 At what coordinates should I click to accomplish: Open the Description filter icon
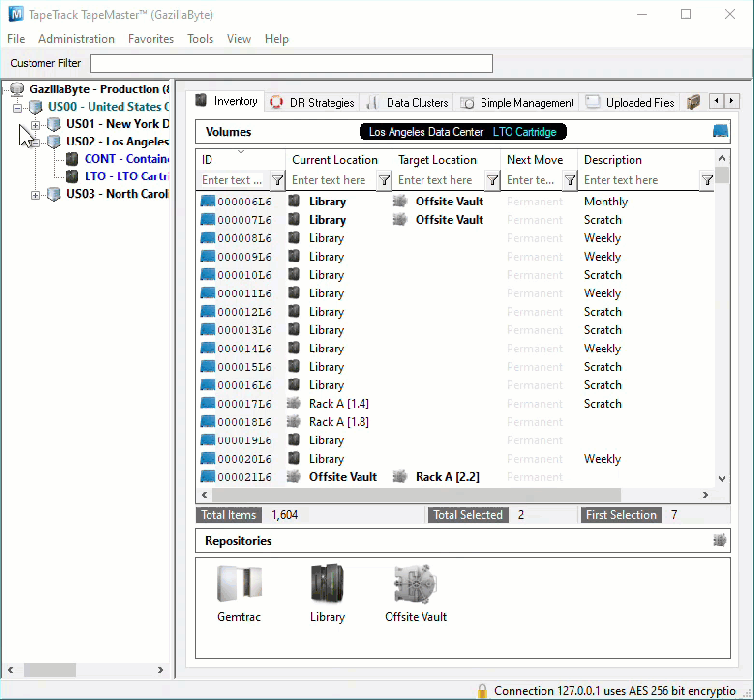[707, 180]
